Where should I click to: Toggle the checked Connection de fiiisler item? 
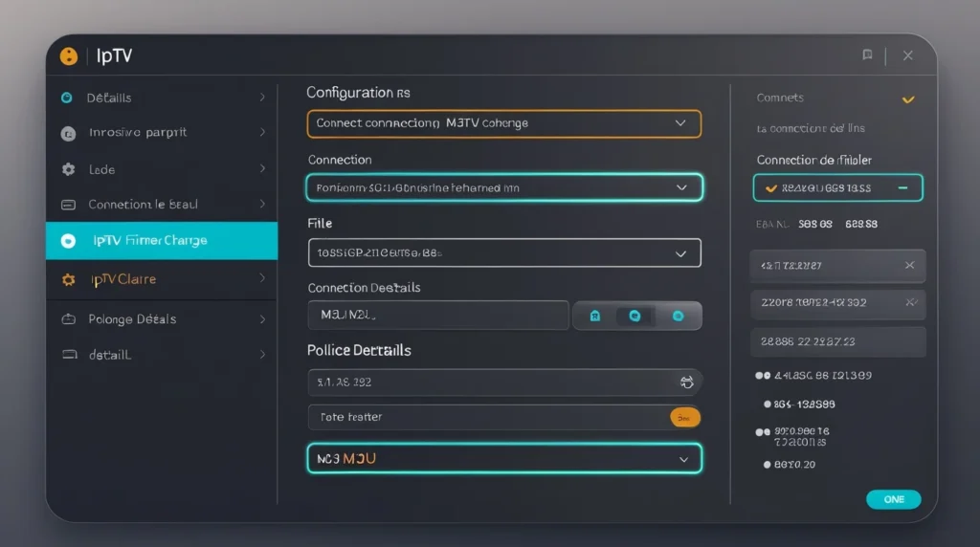(x=837, y=188)
